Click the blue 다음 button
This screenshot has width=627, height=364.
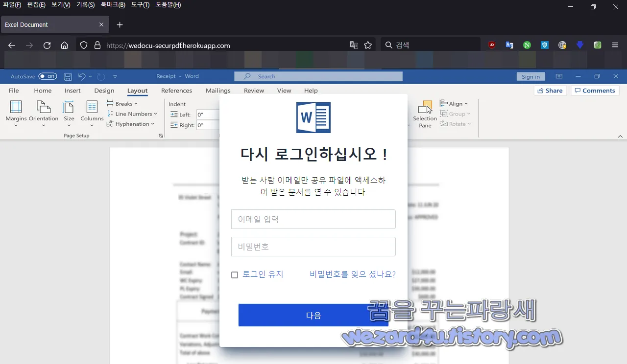(x=313, y=315)
